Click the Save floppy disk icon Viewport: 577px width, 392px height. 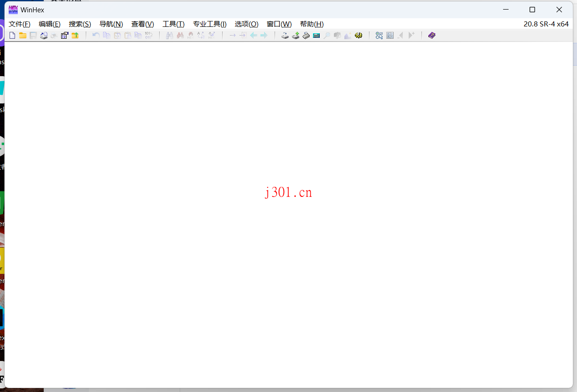[33, 36]
